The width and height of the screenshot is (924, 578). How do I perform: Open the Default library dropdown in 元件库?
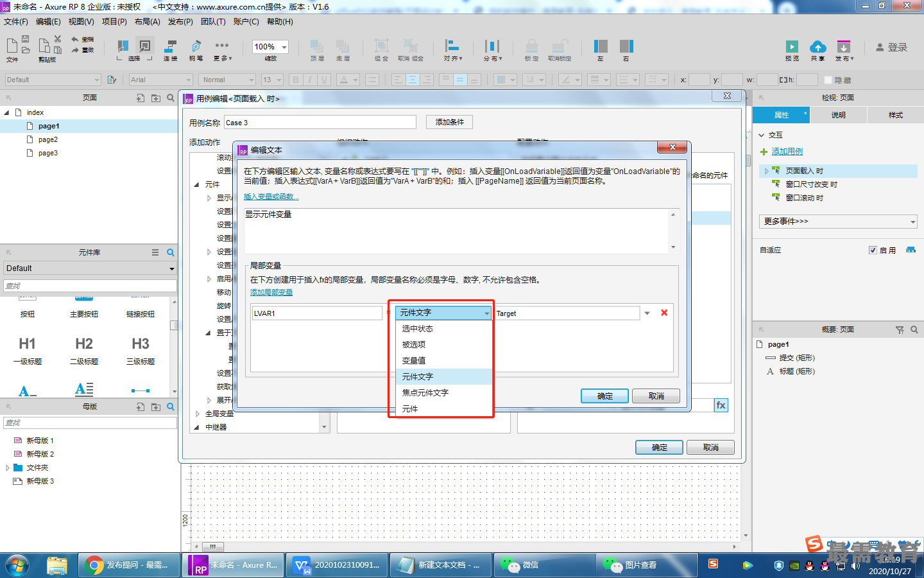point(89,268)
